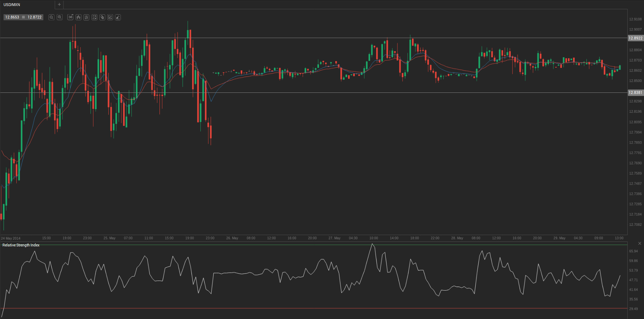Select the 12.8922 upper horizontal line label
Viewport: 644px width, 319px height.
(x=635, y=38)
